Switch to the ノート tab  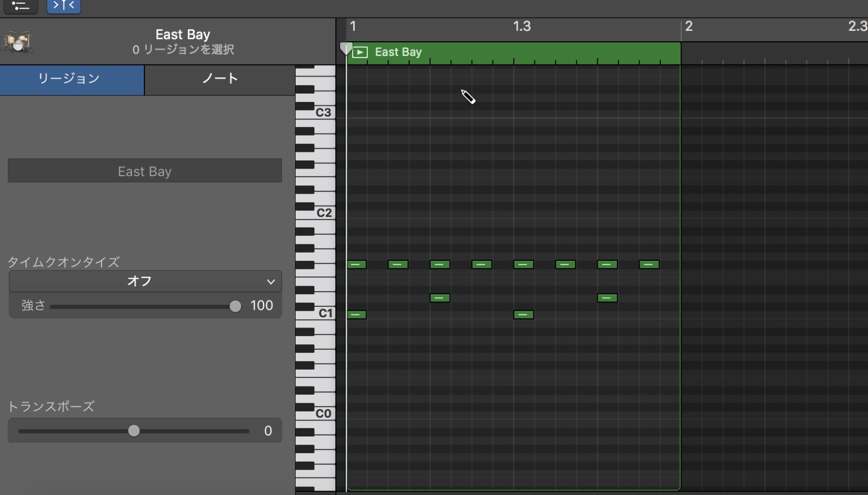pos(219,79)
